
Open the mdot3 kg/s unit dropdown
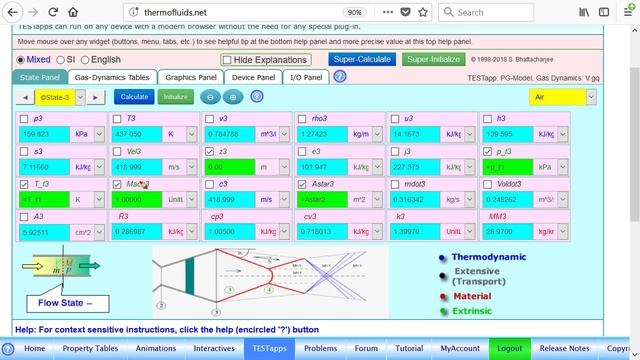(x=470, y=200)
